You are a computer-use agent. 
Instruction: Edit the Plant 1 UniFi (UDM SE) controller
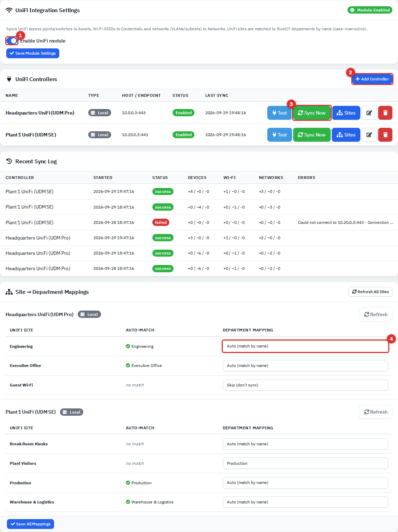click(x=369, y=135)
